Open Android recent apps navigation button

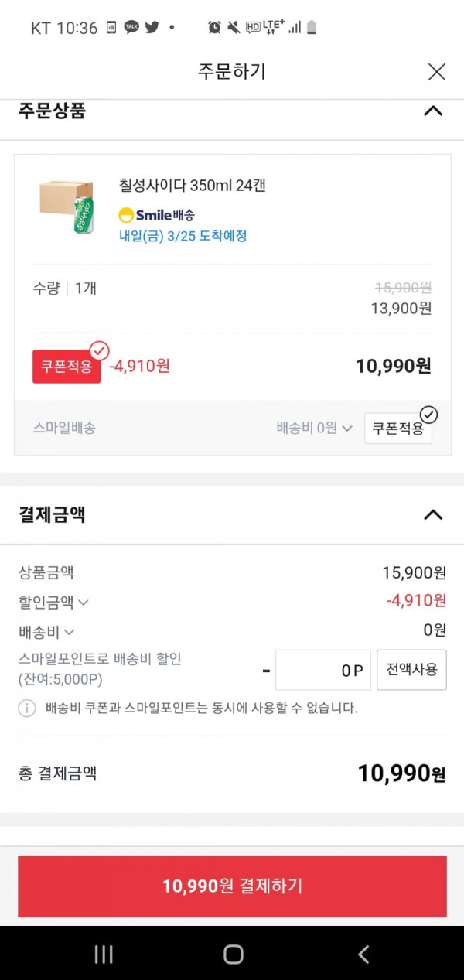(104, 954)
